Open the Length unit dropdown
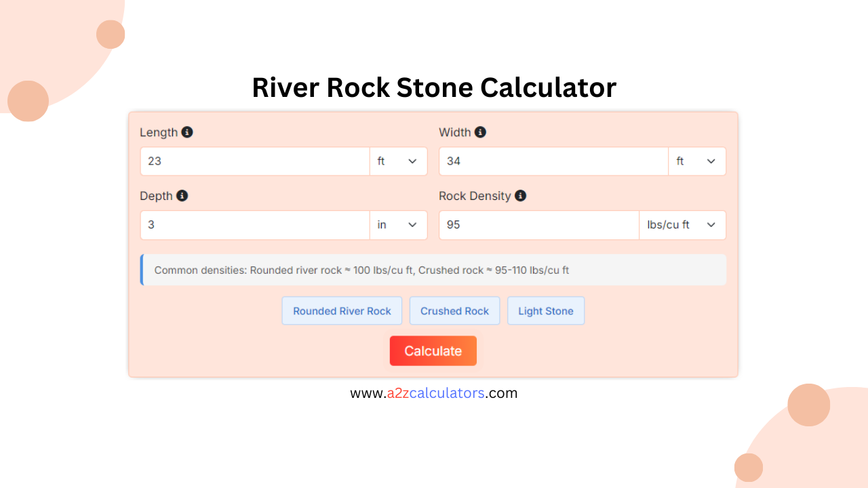This screenshot has height=488, width=868. 398,161
